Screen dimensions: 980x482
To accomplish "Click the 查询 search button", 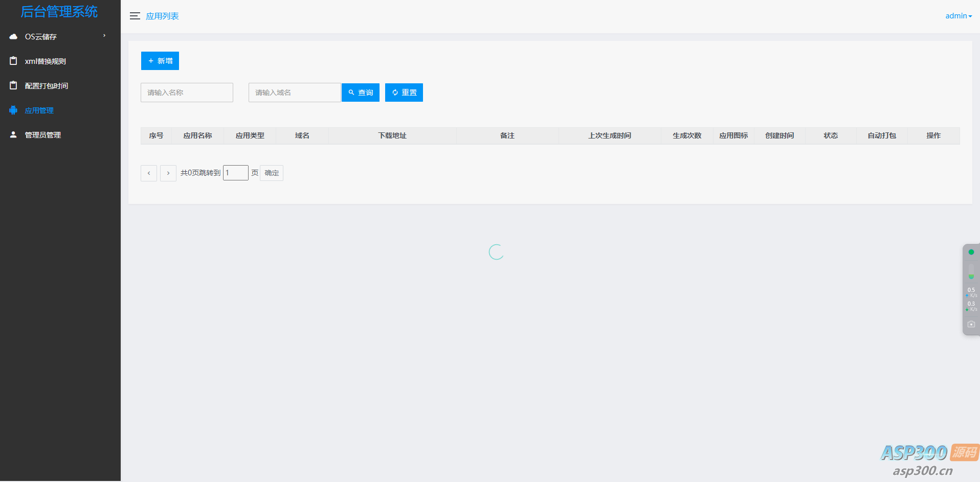I will [361, 93].
